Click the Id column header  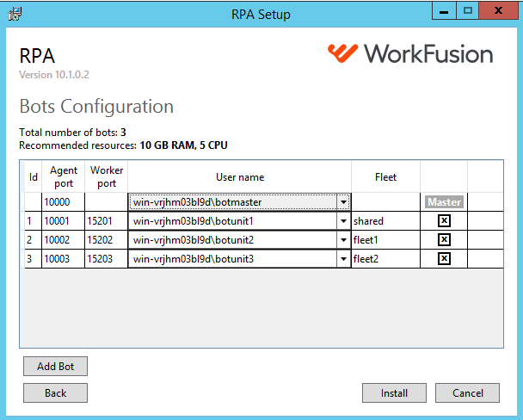click(33, 176)
